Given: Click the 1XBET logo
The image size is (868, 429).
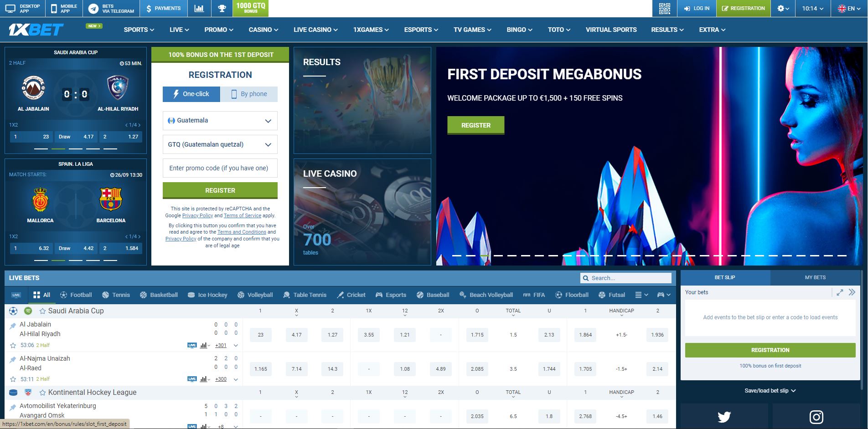Looking at the screenshot, I should 36,30.
